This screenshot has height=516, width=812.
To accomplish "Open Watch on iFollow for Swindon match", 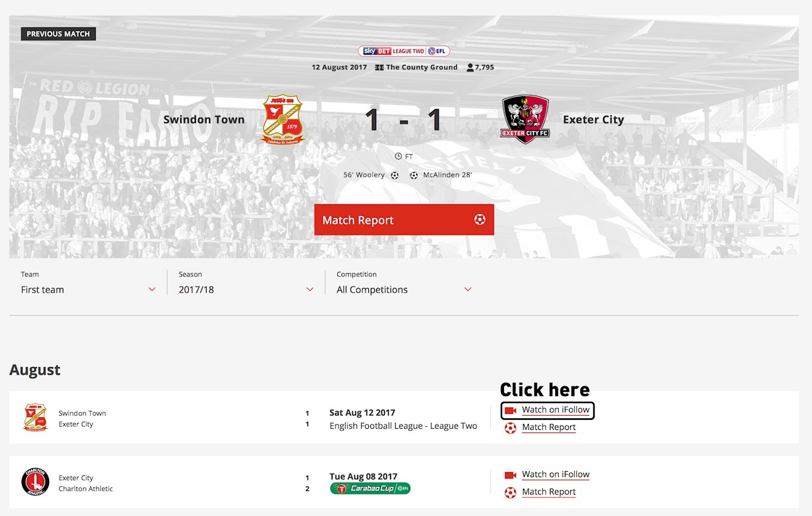I will coord(555,410).
